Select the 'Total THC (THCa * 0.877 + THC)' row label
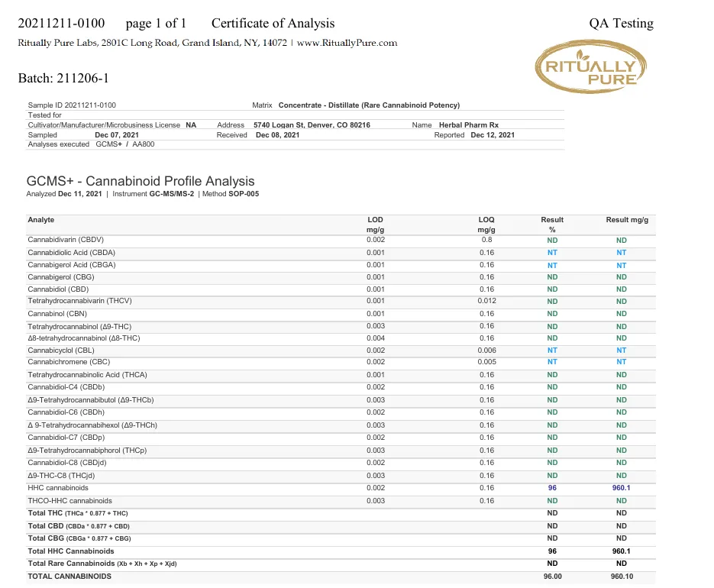The height and width of the screenshot is (588, 714). tap(78, 513)
